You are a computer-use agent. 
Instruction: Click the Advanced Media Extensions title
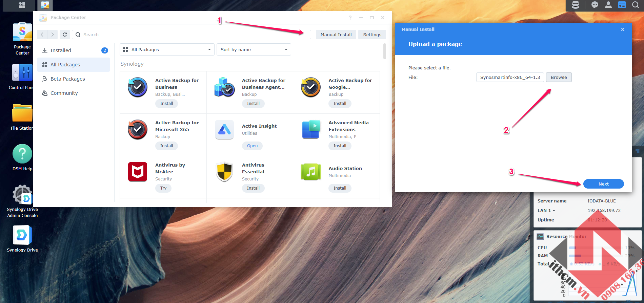click(x=348, y=126)
